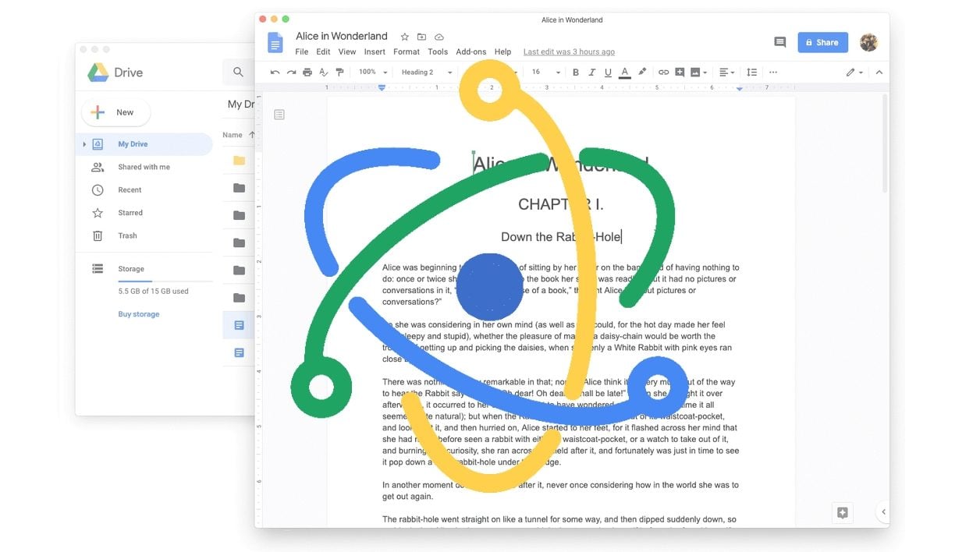Click the right indent marker on the ruler
Screen dimensions: 980x552
click(740, 88)
